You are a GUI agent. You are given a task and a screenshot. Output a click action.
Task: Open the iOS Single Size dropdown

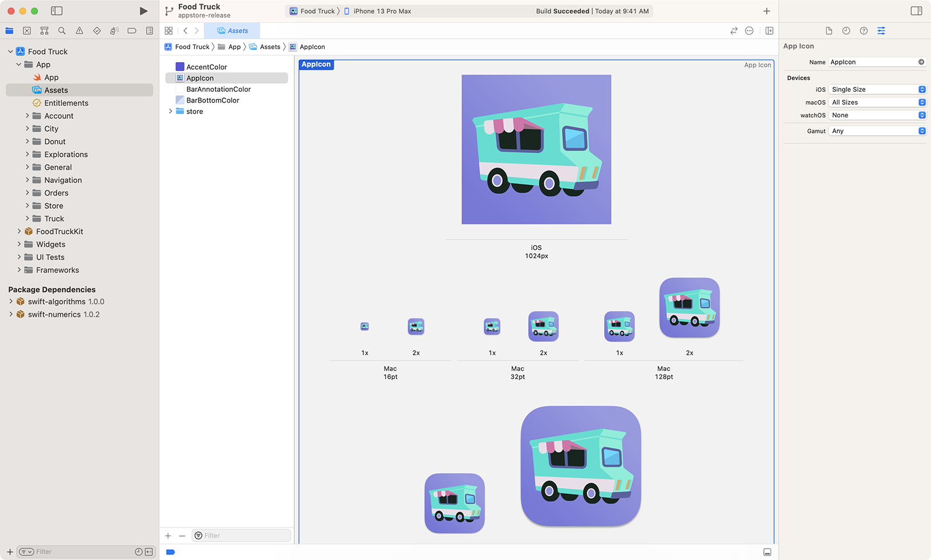click(877, 90)
